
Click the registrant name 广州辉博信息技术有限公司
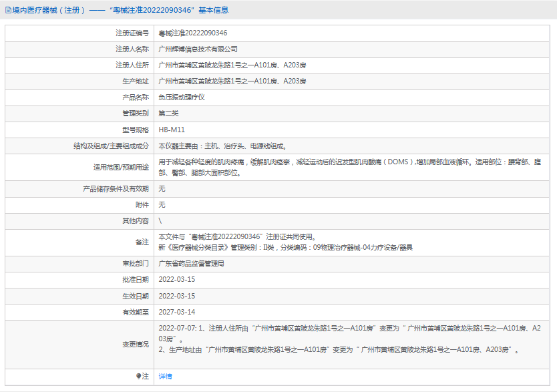(198, 49)
